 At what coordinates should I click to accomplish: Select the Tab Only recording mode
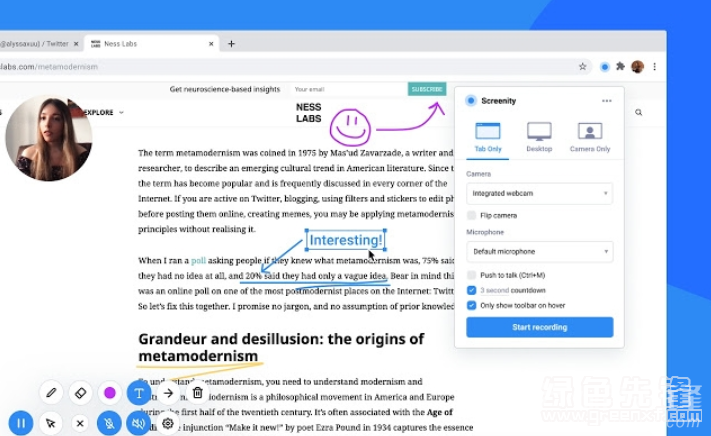tap(488, 138)
